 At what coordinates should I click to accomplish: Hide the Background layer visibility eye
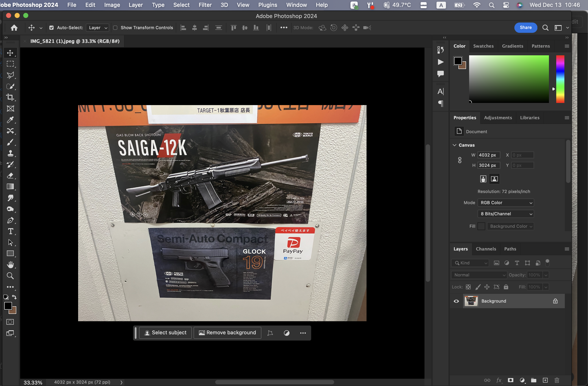click(456, 301)
